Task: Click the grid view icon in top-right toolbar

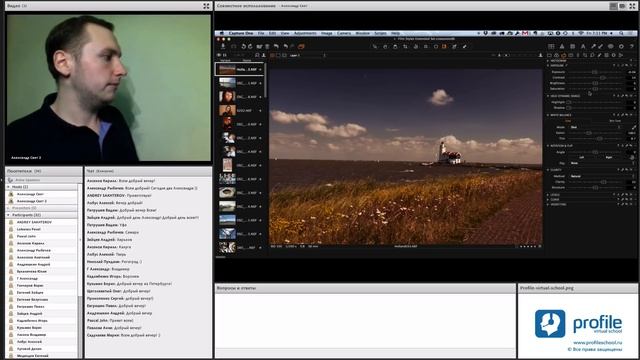Action: click(551, 47)
